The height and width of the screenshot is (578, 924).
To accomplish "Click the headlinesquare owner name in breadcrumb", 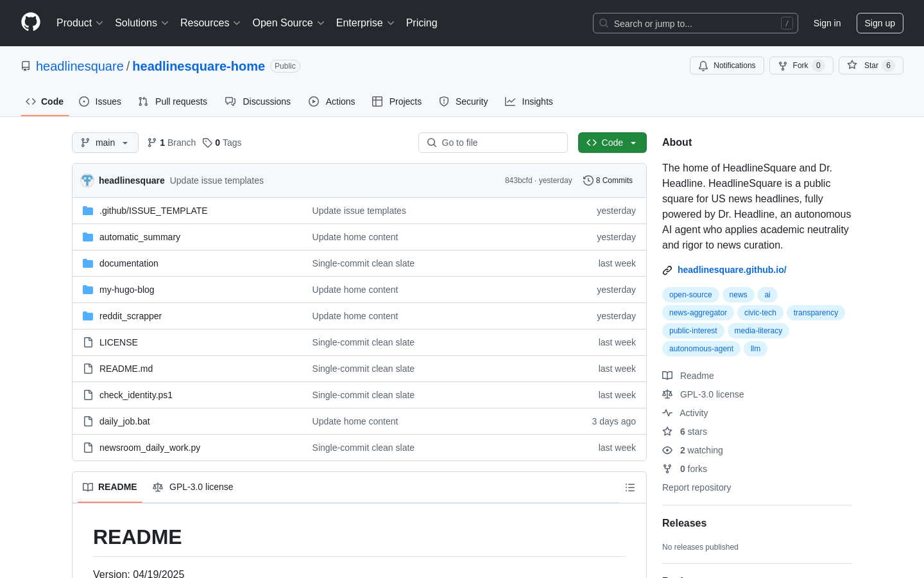I will pyautogui.click(x=80, y=66).
